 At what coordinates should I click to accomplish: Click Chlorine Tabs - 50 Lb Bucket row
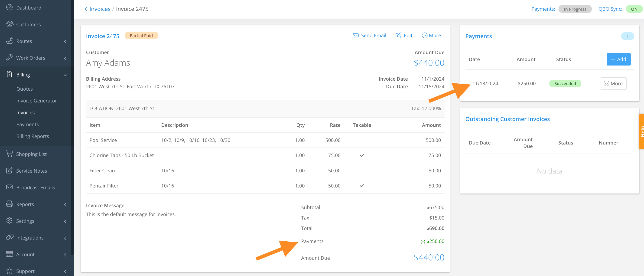tap(265, 155)
